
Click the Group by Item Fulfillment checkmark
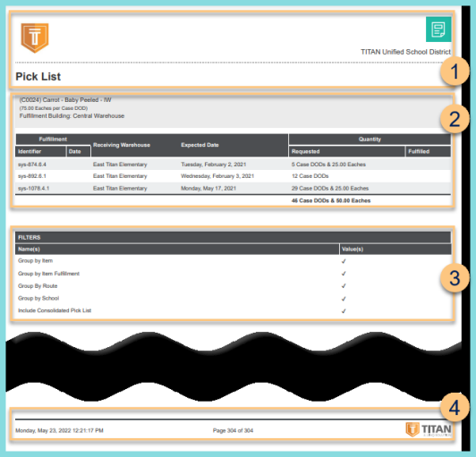pyautogui.click(x=344, y=274)
